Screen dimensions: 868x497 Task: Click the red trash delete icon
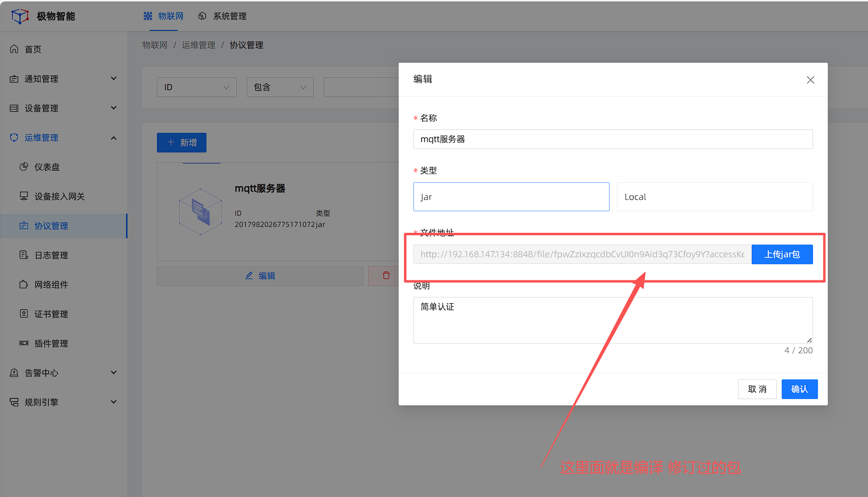pyautogui.click(x=386, y=275)
